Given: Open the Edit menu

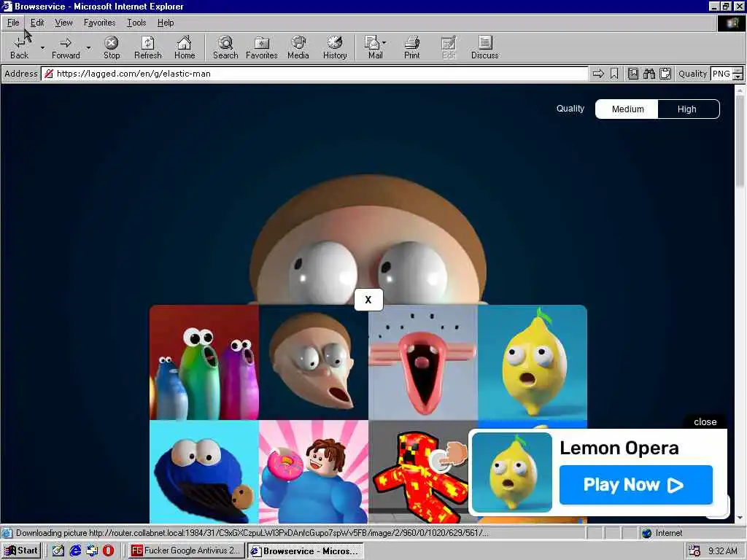Looking at the screenshot, I should (37, 23).
